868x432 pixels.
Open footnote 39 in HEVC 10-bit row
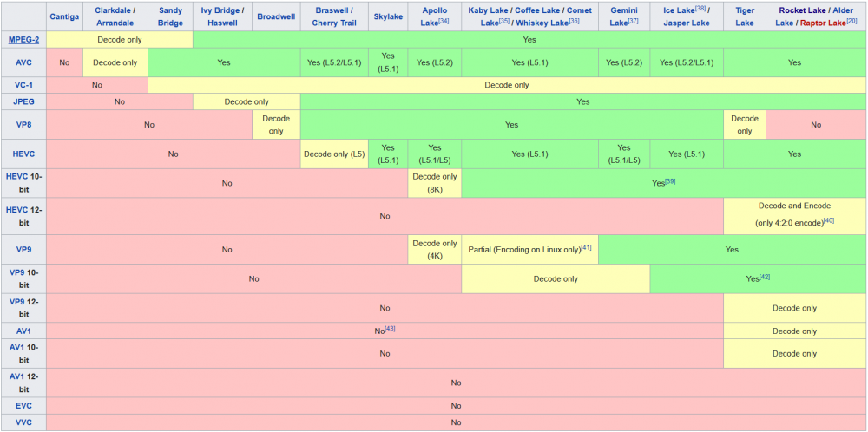(x=670, y=181)
